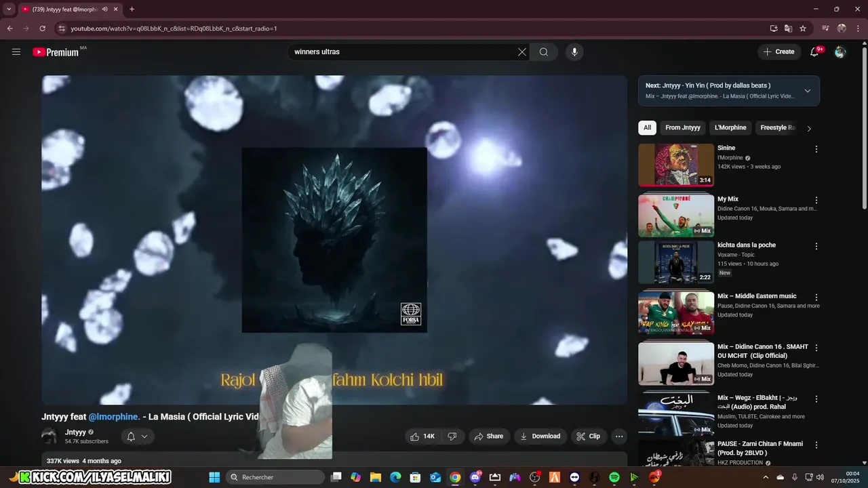The height and width of the screenshot is (488, 868).
Task: Open the Jntyyy channel avatar
Action: (x=50, y=436)
